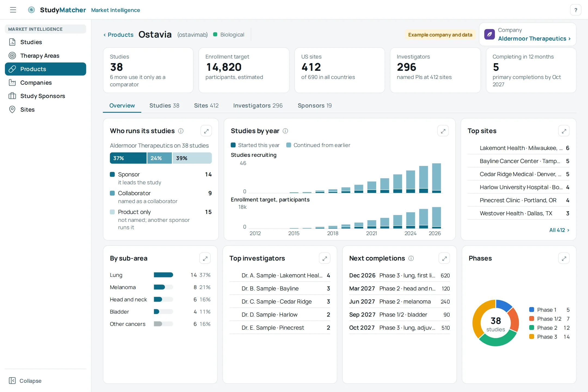Click the Lakemont Health Milwaukee site row

tap(518, 148)
